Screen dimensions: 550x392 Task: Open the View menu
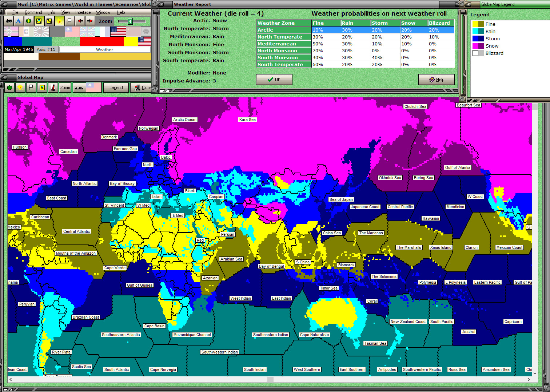tap(65, 12)
